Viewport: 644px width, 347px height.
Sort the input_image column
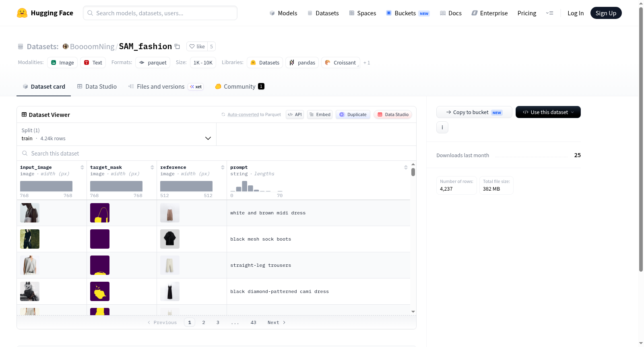coord(82,167)
